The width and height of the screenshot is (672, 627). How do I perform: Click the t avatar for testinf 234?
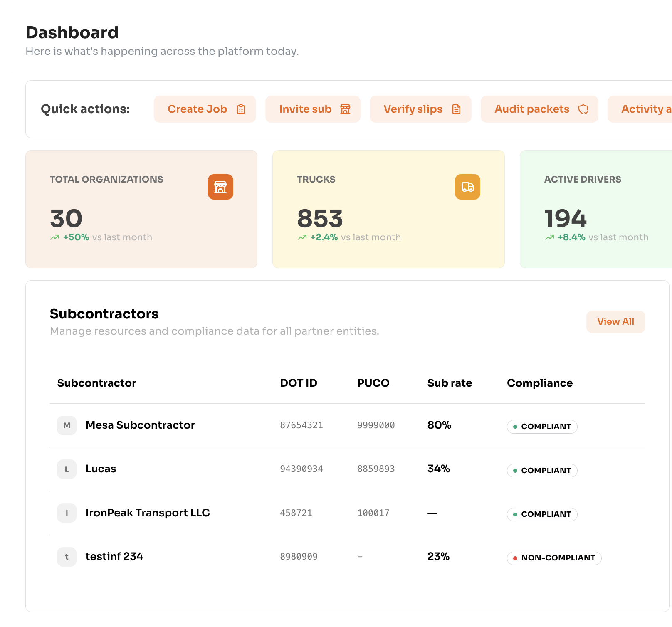67,557
